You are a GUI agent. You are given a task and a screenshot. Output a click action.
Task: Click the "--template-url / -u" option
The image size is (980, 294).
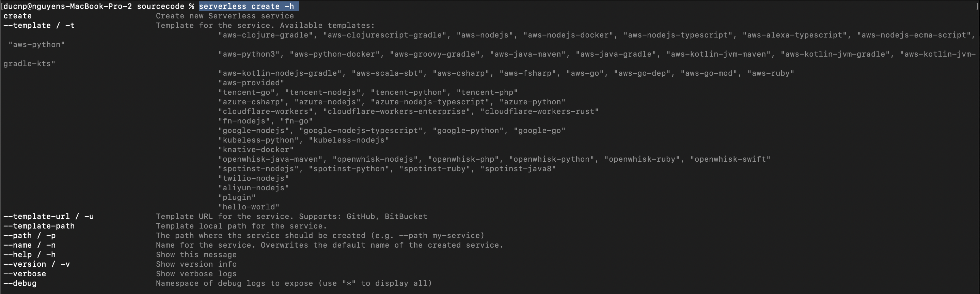(x=48, y=216)
